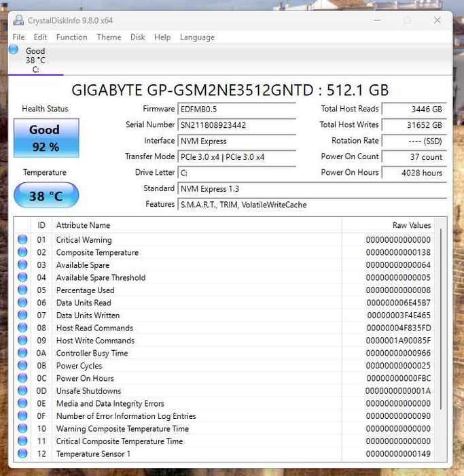Click the Attribute Name column header
The height and width of the screenshot is (476, 464).
[197, 225]
